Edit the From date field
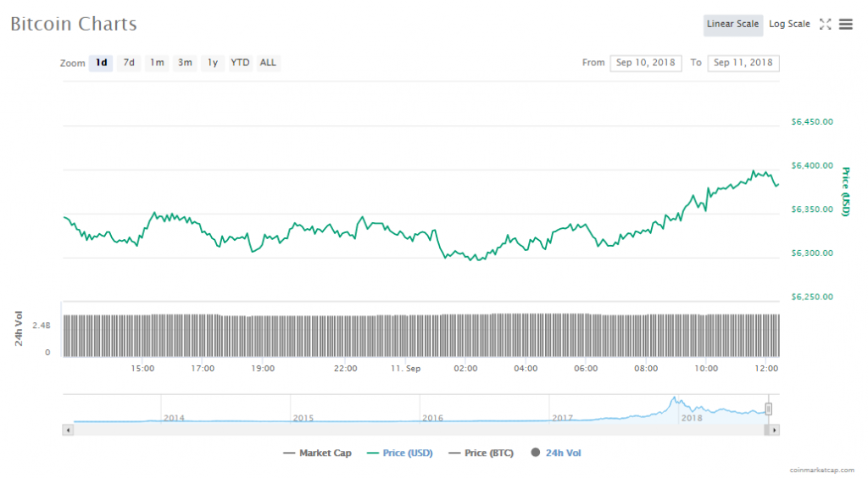The image size is (868, 479). click(x=645, y=63)
